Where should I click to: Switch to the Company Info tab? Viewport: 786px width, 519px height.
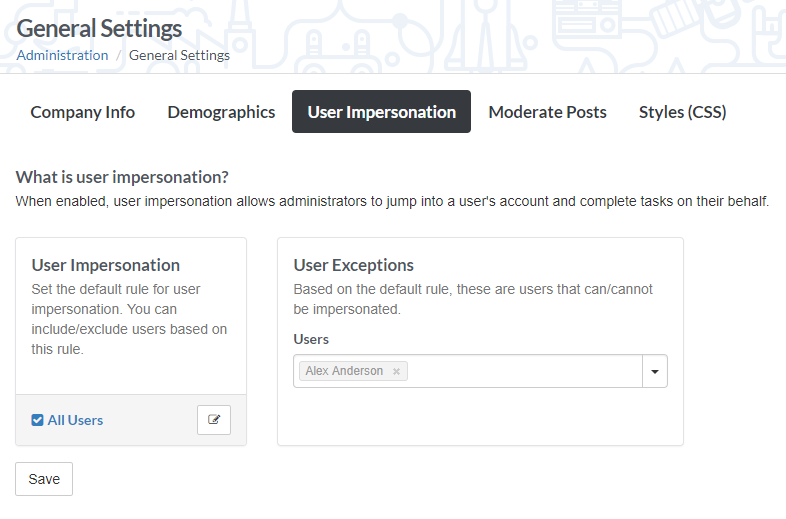coord(83,112)
